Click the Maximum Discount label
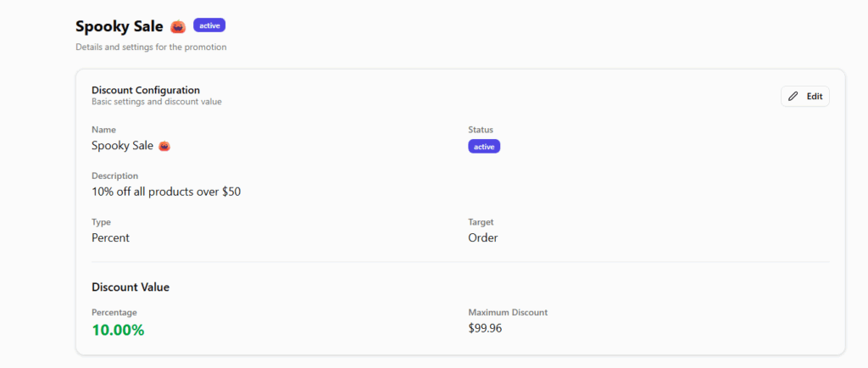 [508, 313]
